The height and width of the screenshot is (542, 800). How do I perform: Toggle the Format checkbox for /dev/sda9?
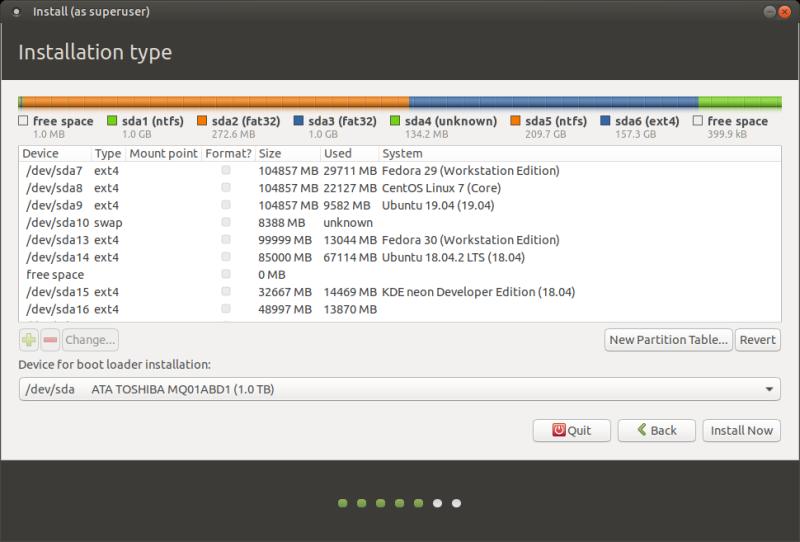[226, 206]
